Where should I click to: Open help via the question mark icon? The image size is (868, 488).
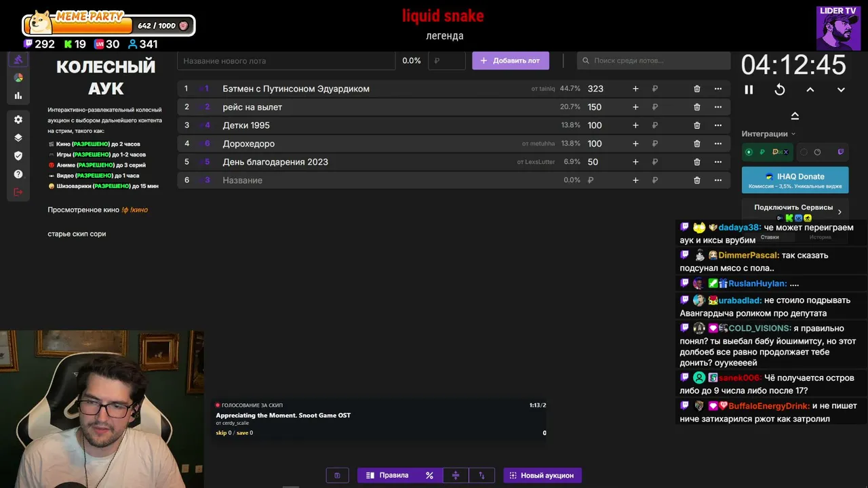18,174
